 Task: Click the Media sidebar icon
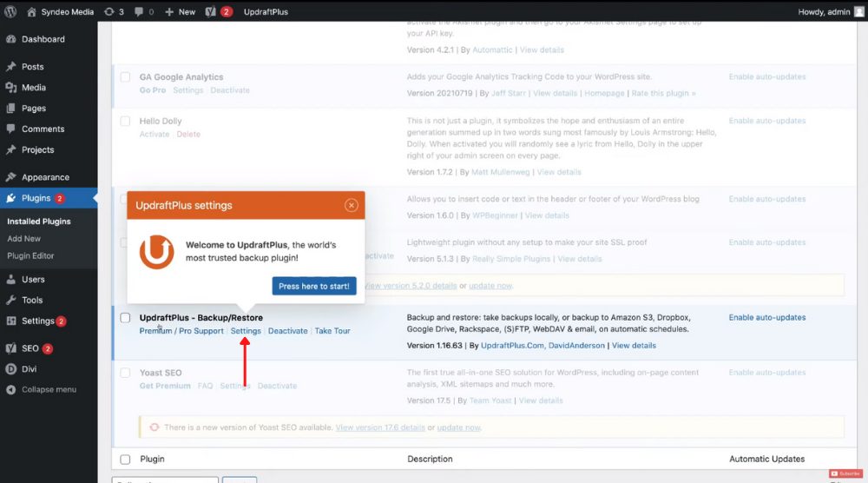11,88
